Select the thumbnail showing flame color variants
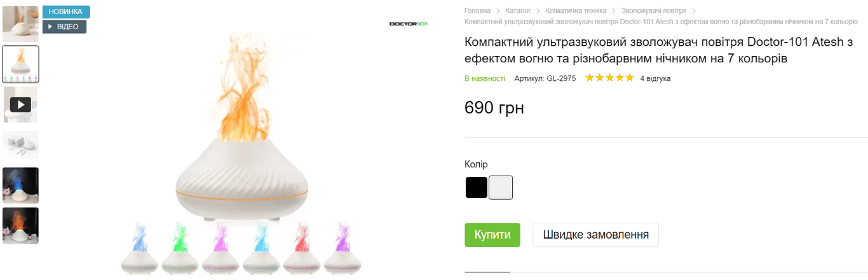Screen dimensions: 868x280 20,64
